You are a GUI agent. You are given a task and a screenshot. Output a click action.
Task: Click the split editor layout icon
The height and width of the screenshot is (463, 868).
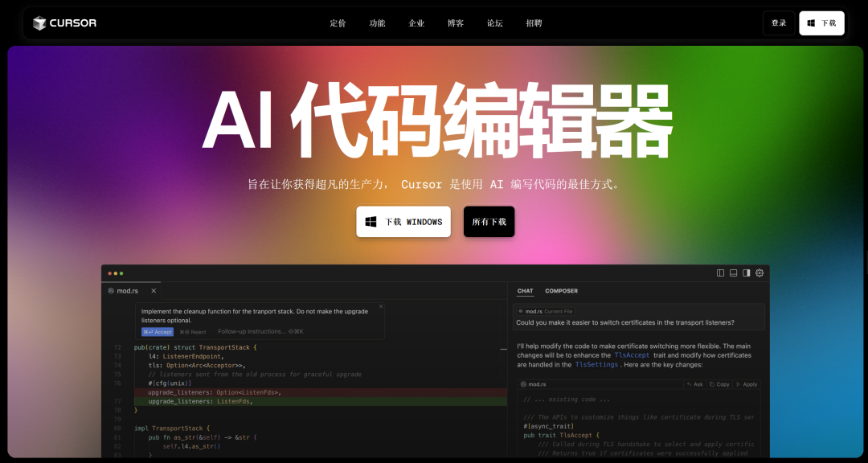click(x=720, y=273)
